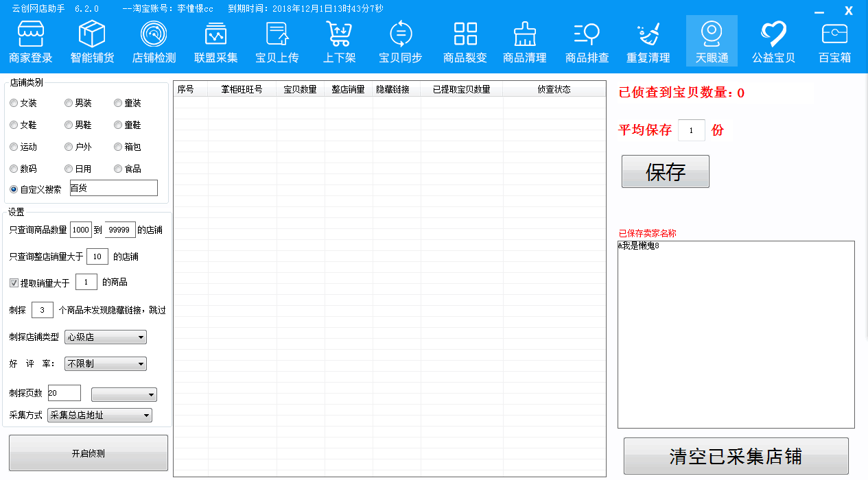Select the 日用 store category
Viewport: 868px width, 480px height.
[x=78, y=169]
